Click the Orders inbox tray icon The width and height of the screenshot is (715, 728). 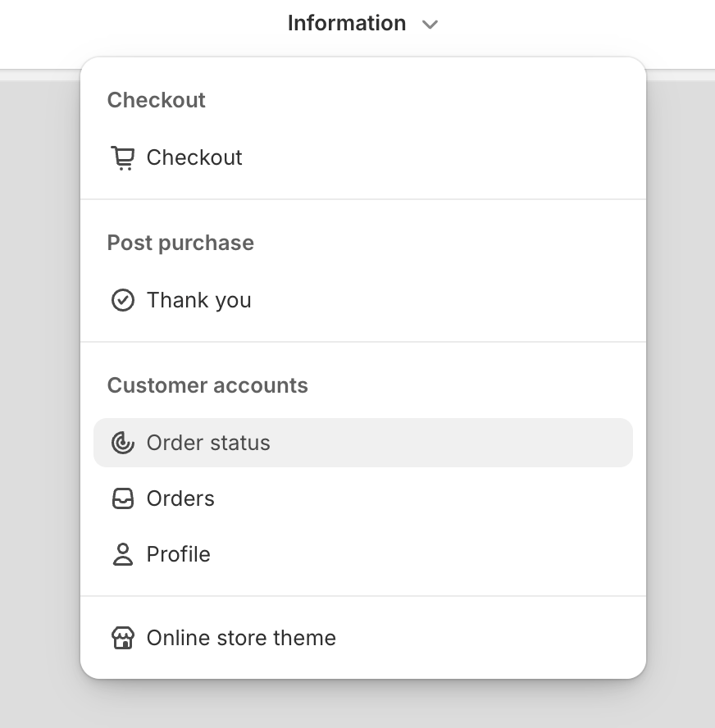coord(122,498)
